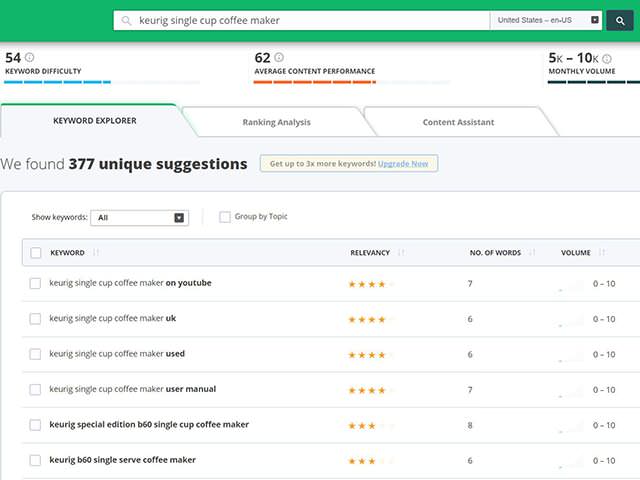Viewport: 640px width, 480px height.
Task: Click 'keurig single cup coffee maker uk' keyword
Action: 113,318
